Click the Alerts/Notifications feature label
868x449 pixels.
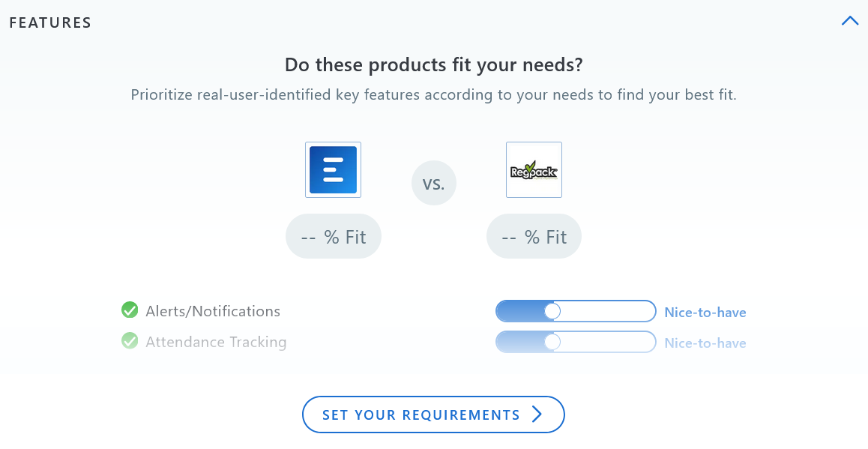pos(213,311)
